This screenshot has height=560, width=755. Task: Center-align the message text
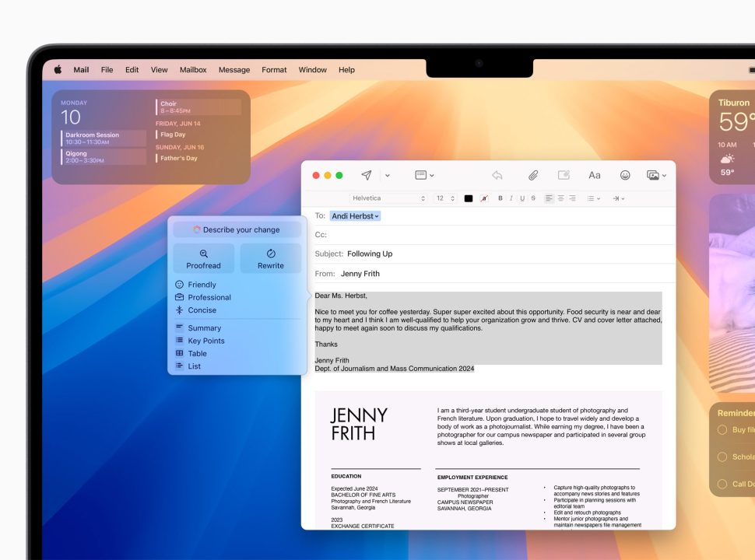tap(560, 198)
